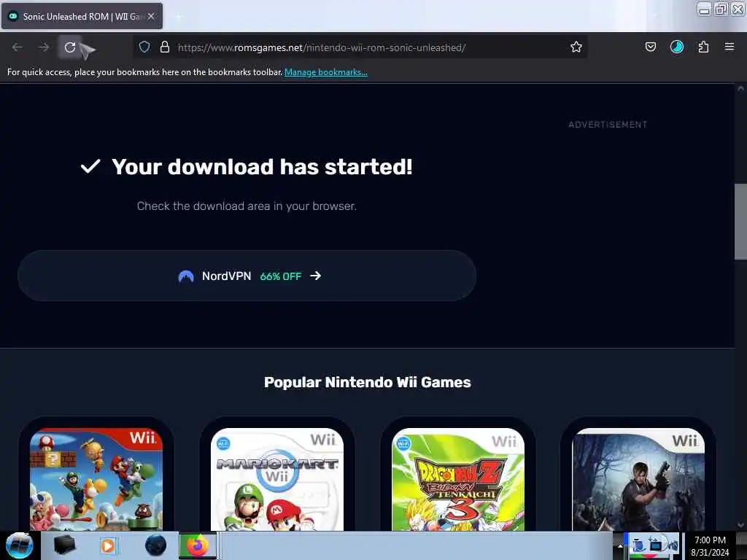Launch the media player taskbar icon

(x=108, y=545)
